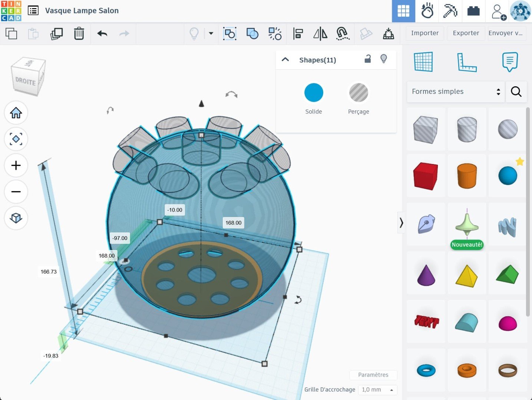Open the Paramètres grid settings
The height and width of the screenshot is (400, 532).
tap(373, 375)
